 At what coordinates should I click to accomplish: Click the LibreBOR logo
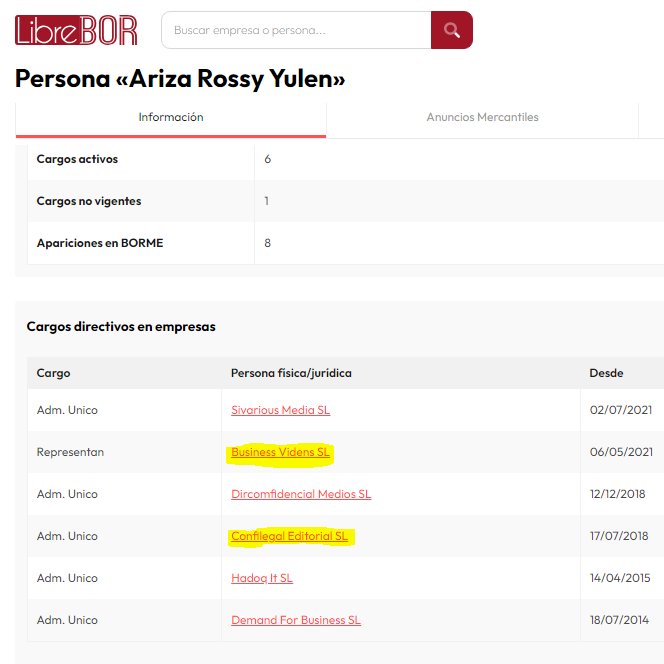click(x=76, y=30)
